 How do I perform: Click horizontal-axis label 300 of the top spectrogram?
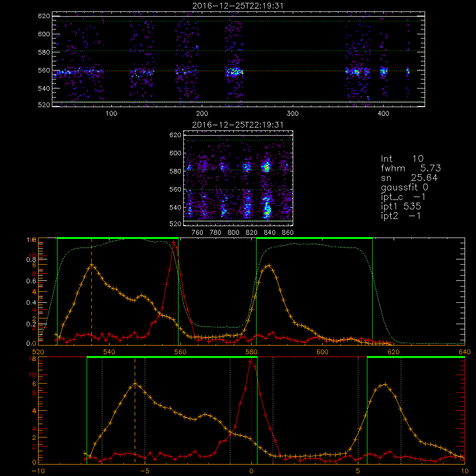tap(293, 114)
